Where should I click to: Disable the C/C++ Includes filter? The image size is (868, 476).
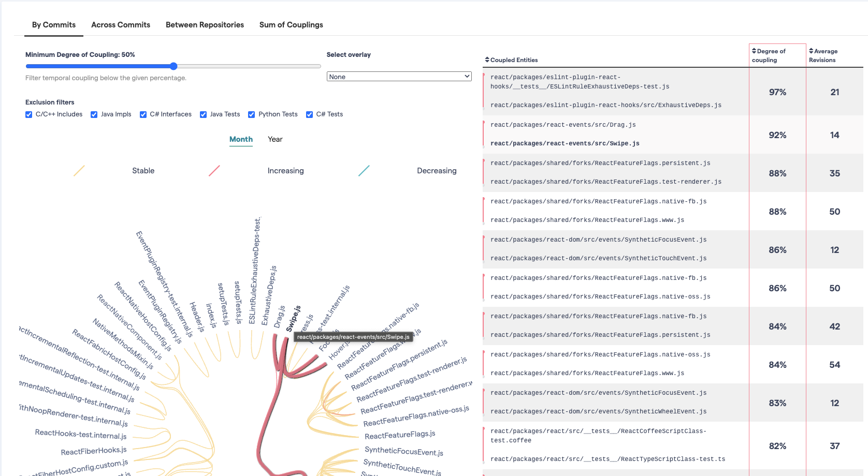click(x=28, y=114)
